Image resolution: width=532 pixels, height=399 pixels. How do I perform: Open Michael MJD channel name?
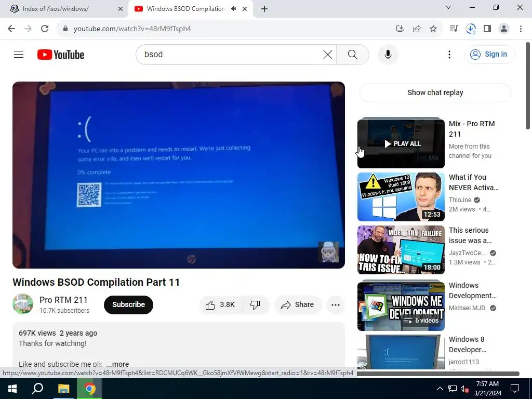[x=467, y=308]
